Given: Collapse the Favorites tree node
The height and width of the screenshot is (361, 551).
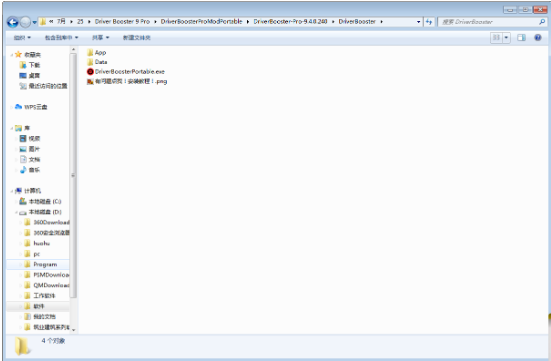Looking at the screenshot, I should click(x=12, y=55).
